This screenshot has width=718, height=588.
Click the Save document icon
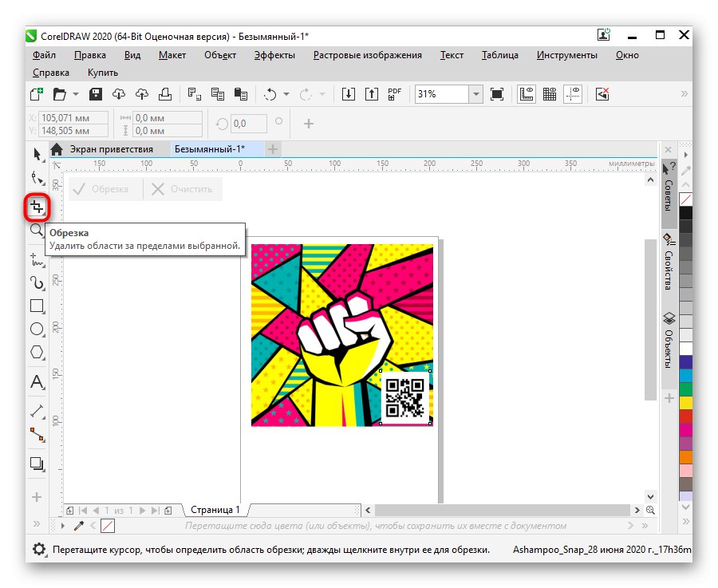[x=96, y=93]
